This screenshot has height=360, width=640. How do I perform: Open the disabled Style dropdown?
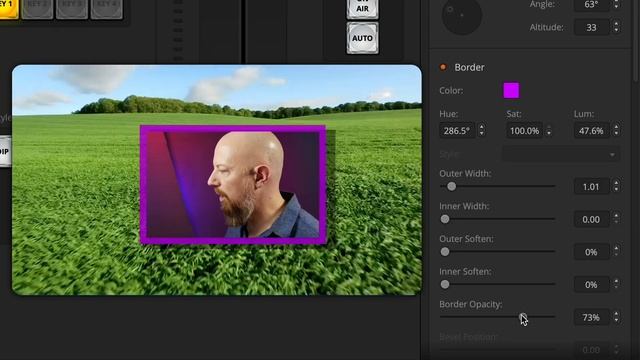click(560, 155)
